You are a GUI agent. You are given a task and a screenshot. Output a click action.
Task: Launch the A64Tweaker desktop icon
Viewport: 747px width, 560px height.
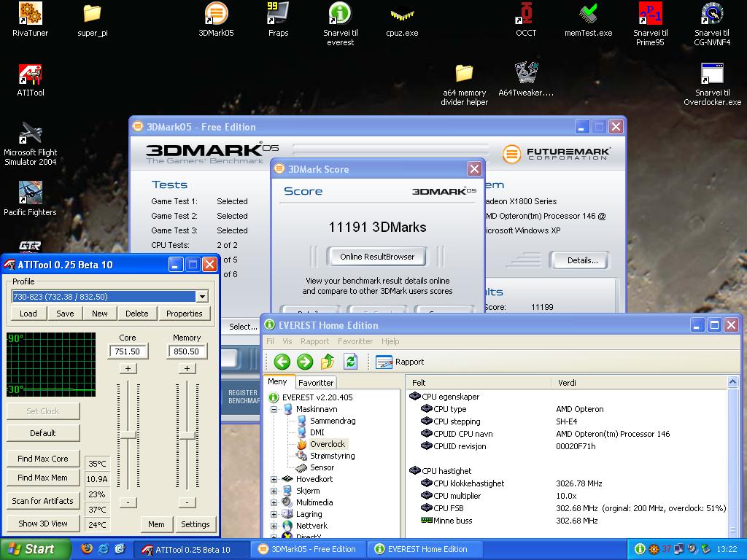pyautogui.click(x=526, y=79)
